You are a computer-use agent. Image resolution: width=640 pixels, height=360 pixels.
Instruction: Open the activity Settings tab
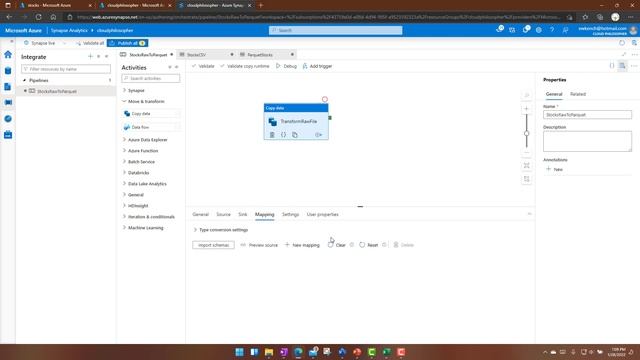coord(290,214)
